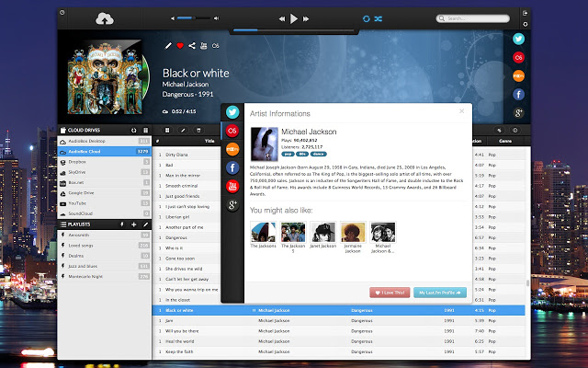Select the track 'Heal the world'
Viewport: 588px width, 368px height.
tap(339, 341)
